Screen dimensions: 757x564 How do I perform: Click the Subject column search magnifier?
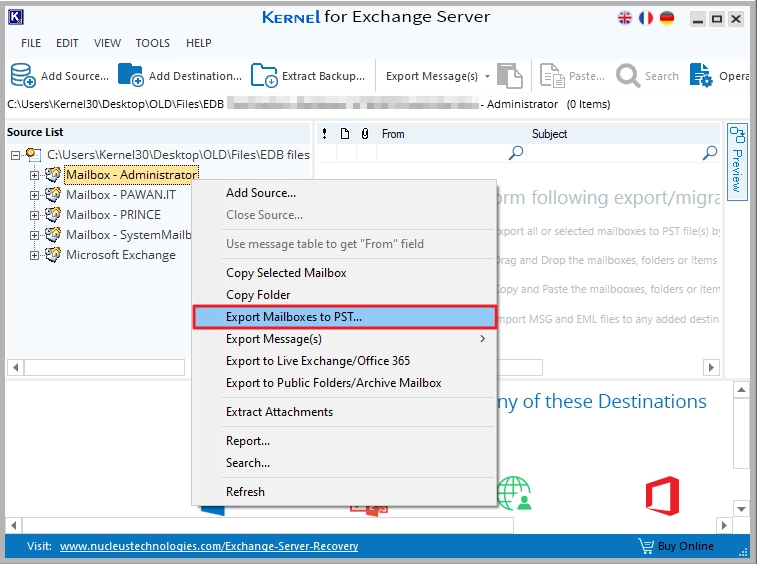710,153
